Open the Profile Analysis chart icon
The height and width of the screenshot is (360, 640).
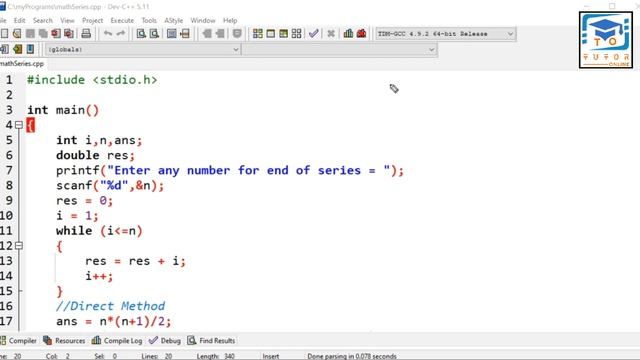[348, 33]
